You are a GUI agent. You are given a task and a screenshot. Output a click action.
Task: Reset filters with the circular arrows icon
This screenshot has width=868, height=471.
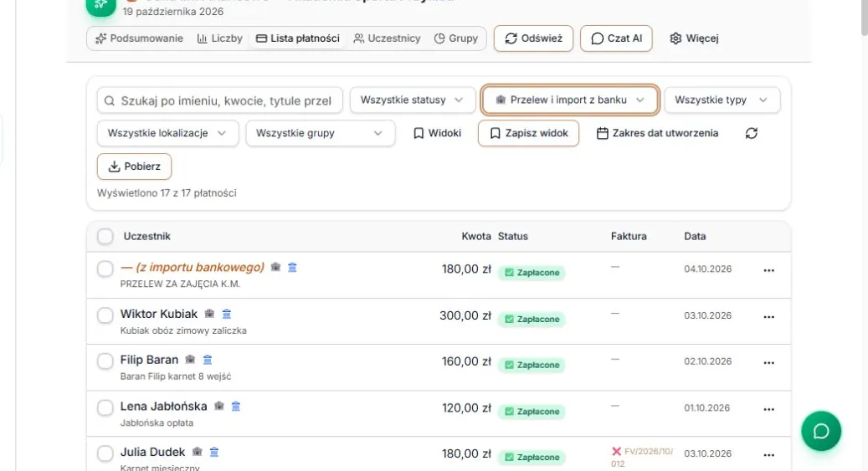751,133
